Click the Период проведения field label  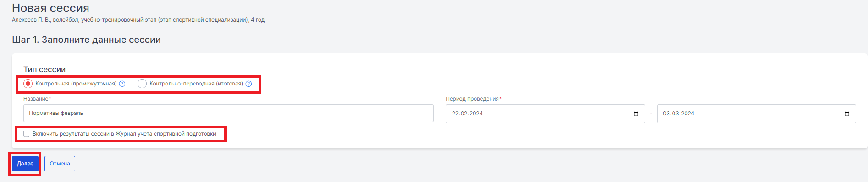[x=474, y=99]
